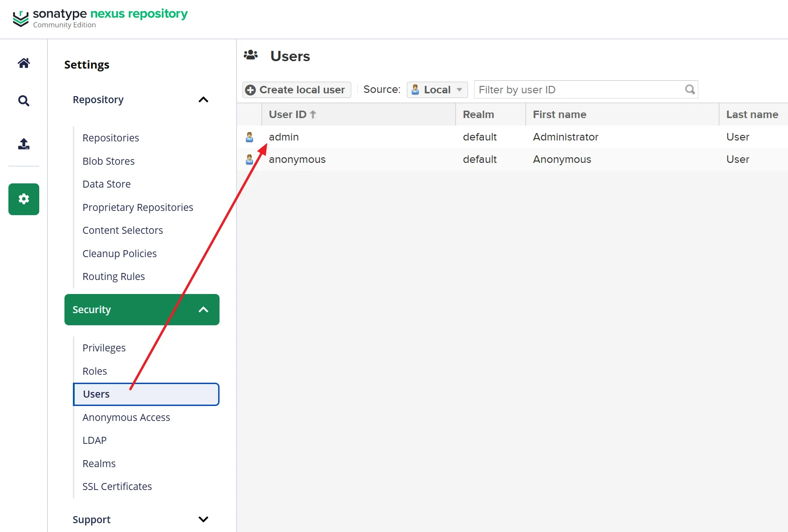
Task: Open Anonymous Access settings
Action: pyautogui.click(x=126, y=417)
